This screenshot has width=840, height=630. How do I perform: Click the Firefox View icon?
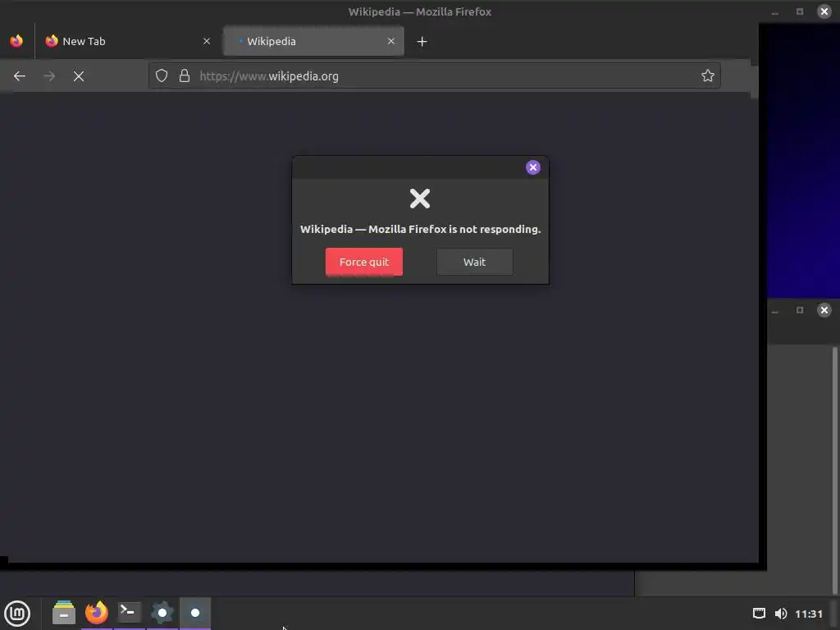pos(16,41)
